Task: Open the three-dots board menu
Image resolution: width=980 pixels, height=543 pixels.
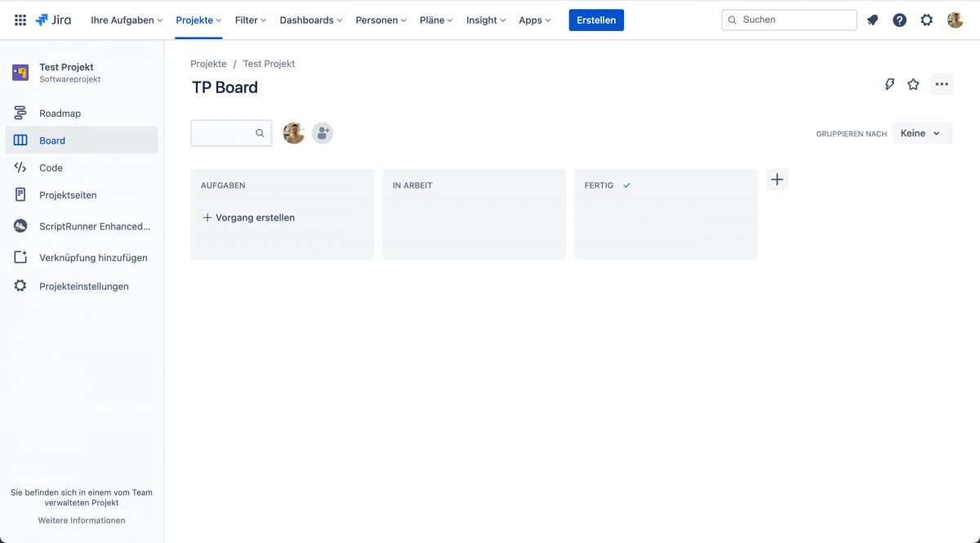Action: [942, 84]
